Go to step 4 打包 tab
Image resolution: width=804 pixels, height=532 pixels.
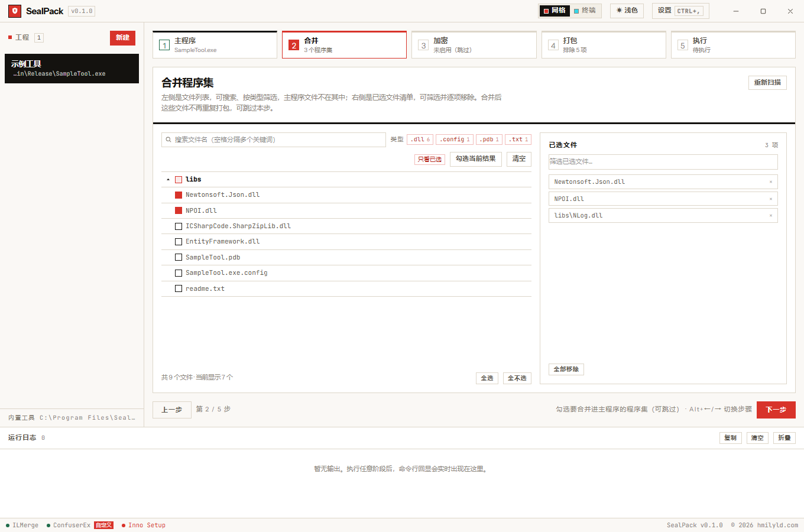tap(604, 45)
